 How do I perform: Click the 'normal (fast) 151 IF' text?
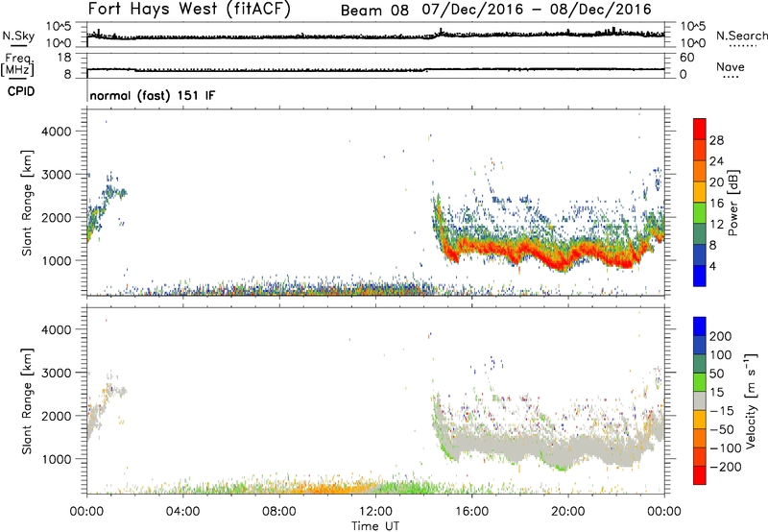pos(153,95)
